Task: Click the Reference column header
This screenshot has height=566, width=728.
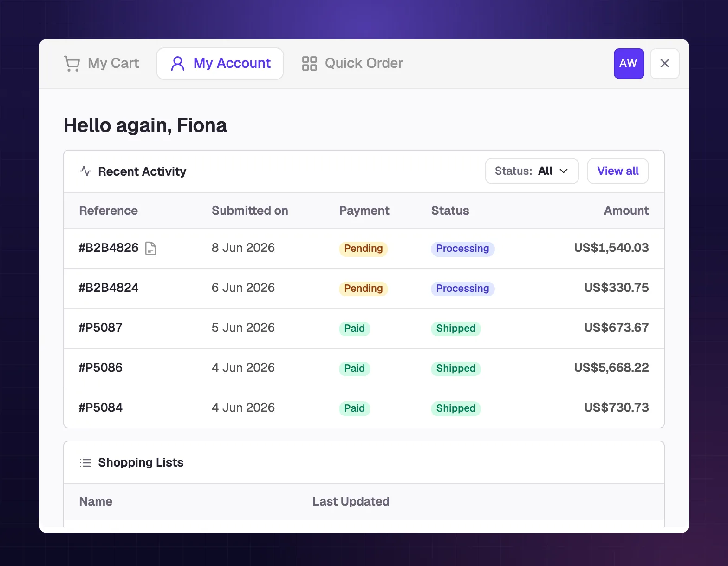Action: (109, 211)
